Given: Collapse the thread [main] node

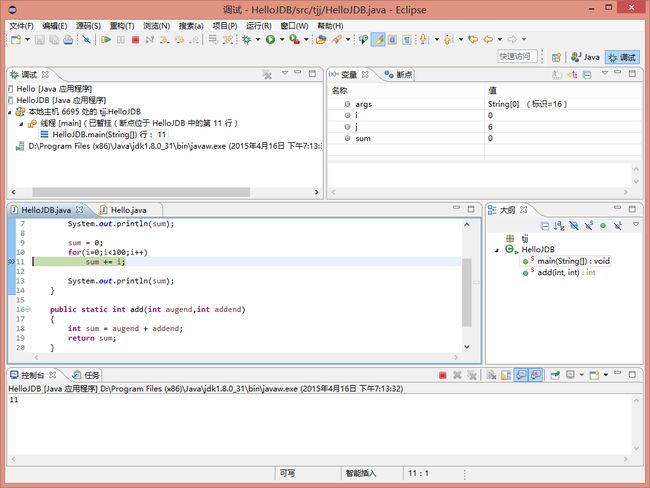Looking at the screenshot, I should point(21,124).
